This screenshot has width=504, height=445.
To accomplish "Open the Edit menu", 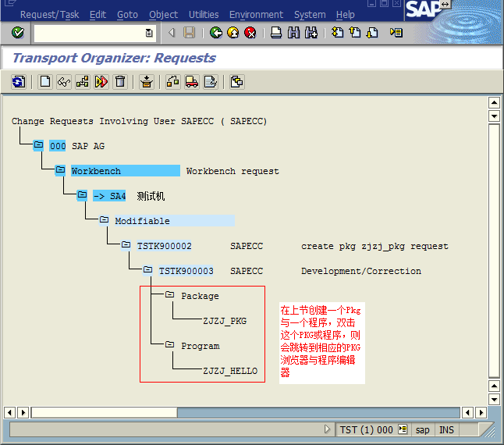I will 98,15.
